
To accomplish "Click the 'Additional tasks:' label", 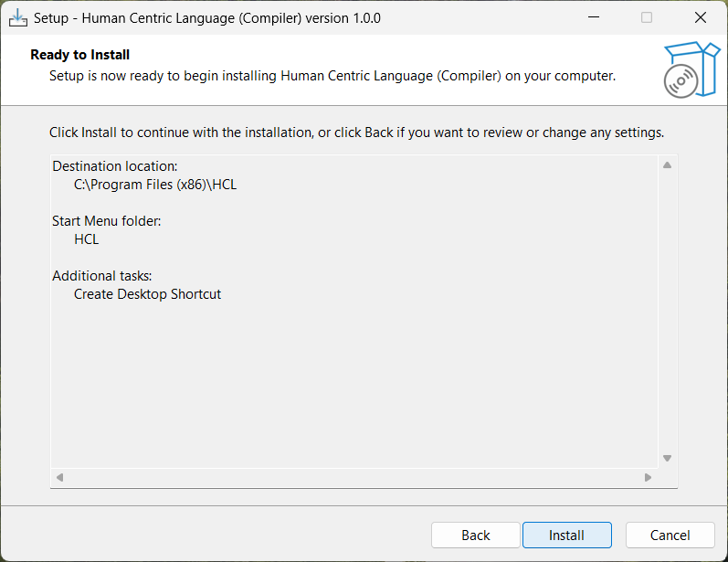I will [x=102, y=276].
